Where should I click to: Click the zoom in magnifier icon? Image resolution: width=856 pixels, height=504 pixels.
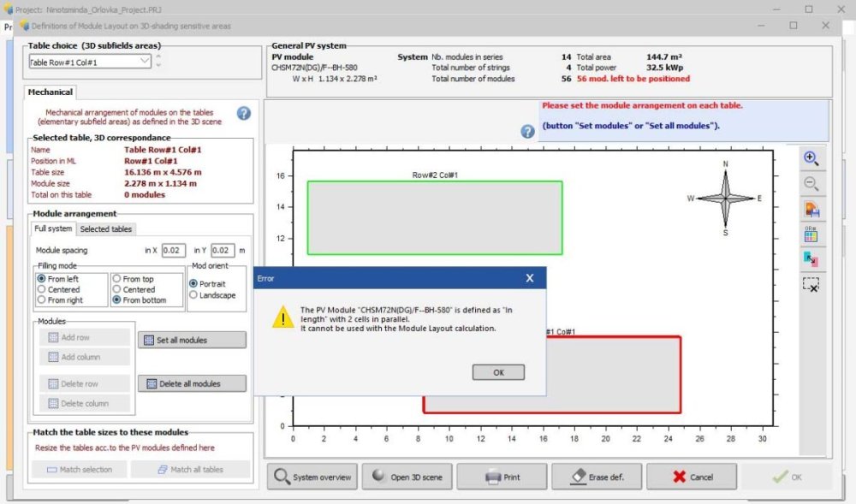click(811, 158)
